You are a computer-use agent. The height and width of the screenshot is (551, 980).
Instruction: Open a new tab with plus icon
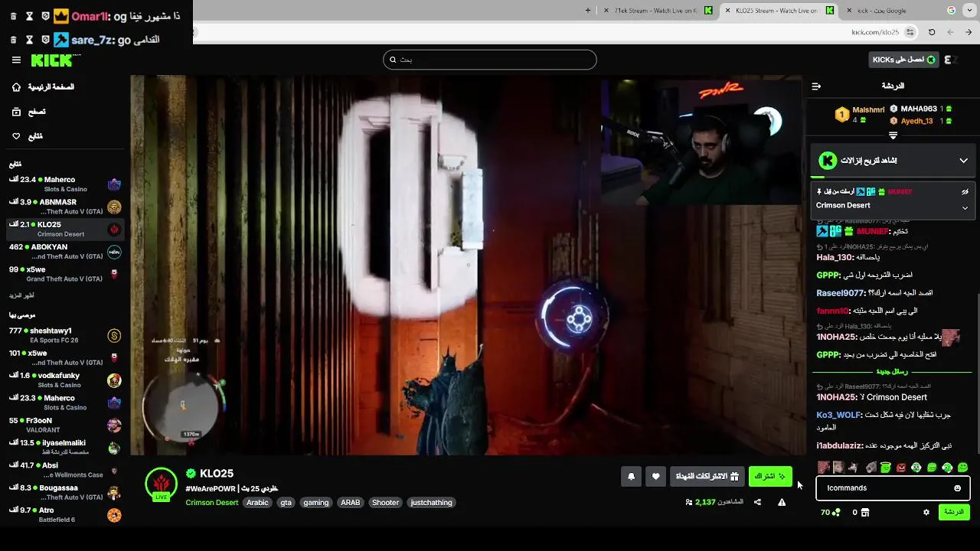tap(588, 10)
